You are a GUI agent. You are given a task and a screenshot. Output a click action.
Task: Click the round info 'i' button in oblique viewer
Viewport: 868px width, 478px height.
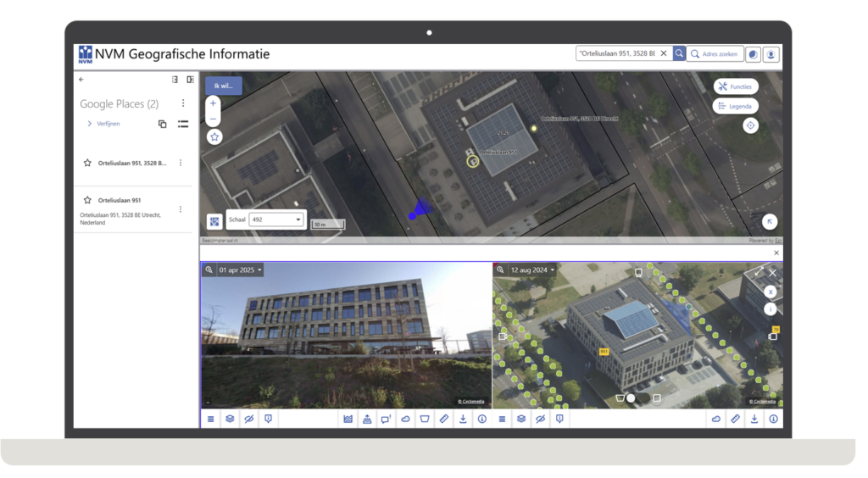[x=770, y=309]
